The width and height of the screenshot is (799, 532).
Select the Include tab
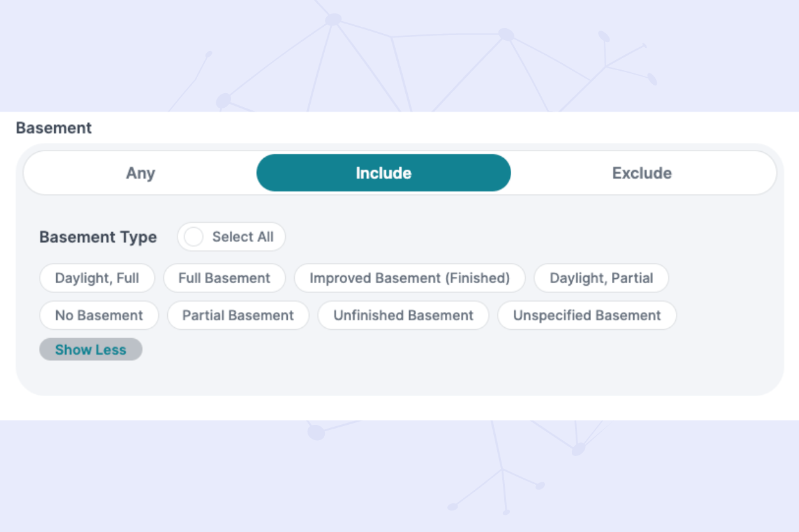coord(384,173)
